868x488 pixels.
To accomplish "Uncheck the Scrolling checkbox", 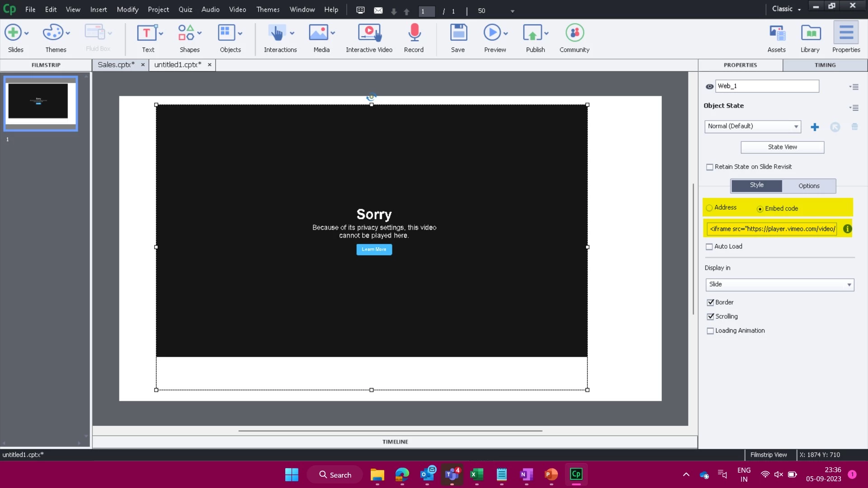I will point(710,317).
